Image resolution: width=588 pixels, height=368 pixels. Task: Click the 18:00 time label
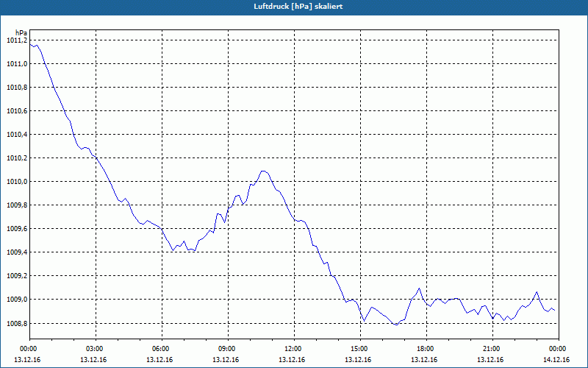[426, 349]
